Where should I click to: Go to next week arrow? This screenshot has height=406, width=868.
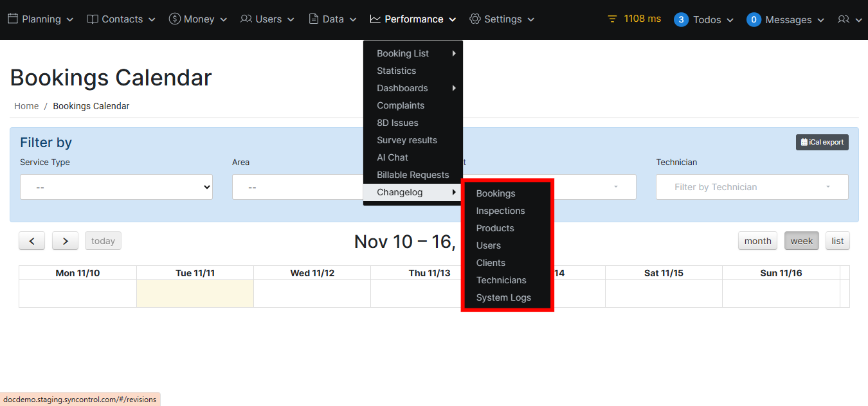[x=65, y=241]
